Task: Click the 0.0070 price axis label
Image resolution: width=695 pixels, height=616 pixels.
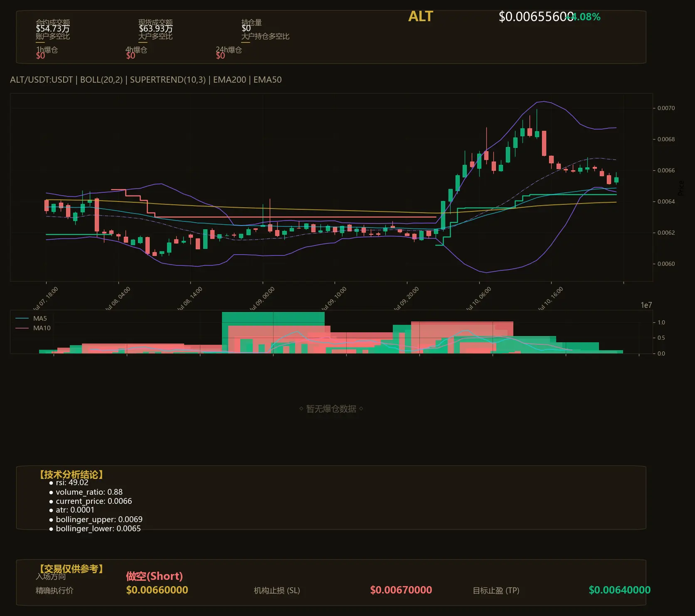Action: (x=666, y=108)
